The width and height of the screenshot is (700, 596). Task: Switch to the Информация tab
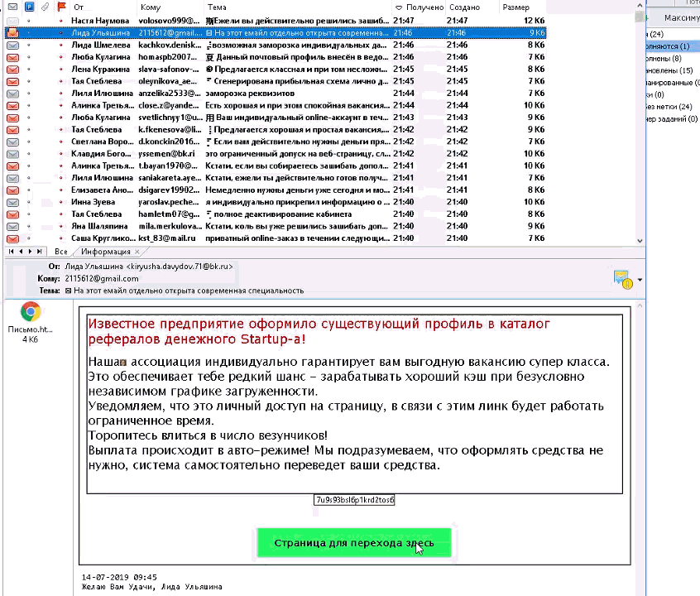pos(106,252)
